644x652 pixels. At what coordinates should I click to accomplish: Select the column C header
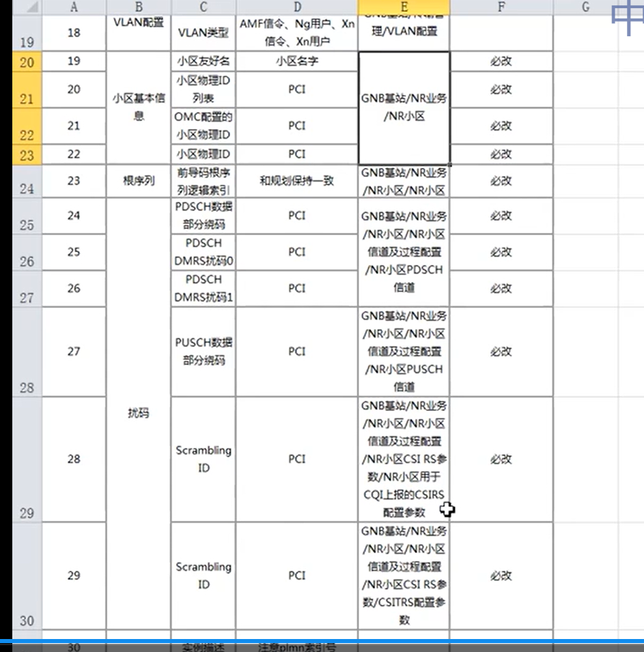point(204,8)
